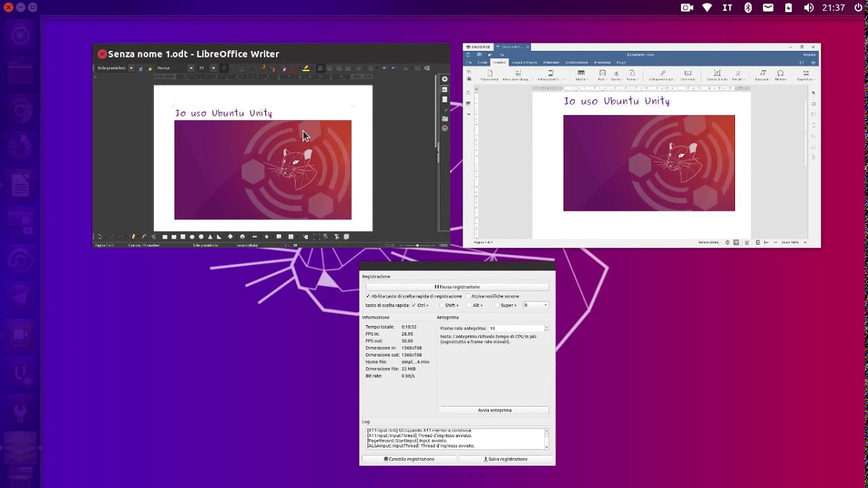Viewport: 868px width, 488px height.
Task: Open Navigator deck in LibreOffice sidebar
Action: 445,128
